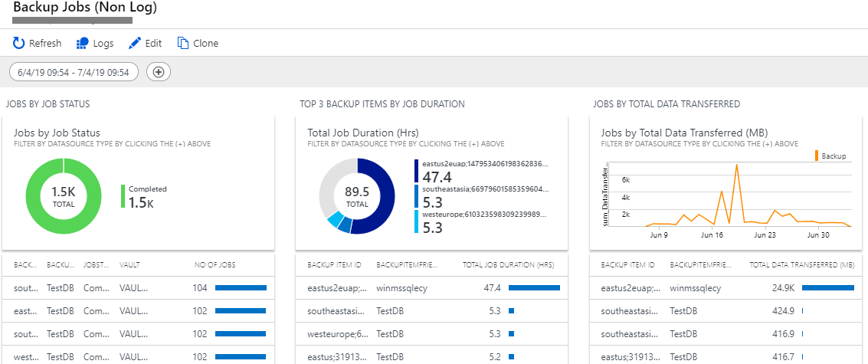Click the light blue westeurope legend swatch
The image size is (868, 364).
click(416, 221)
